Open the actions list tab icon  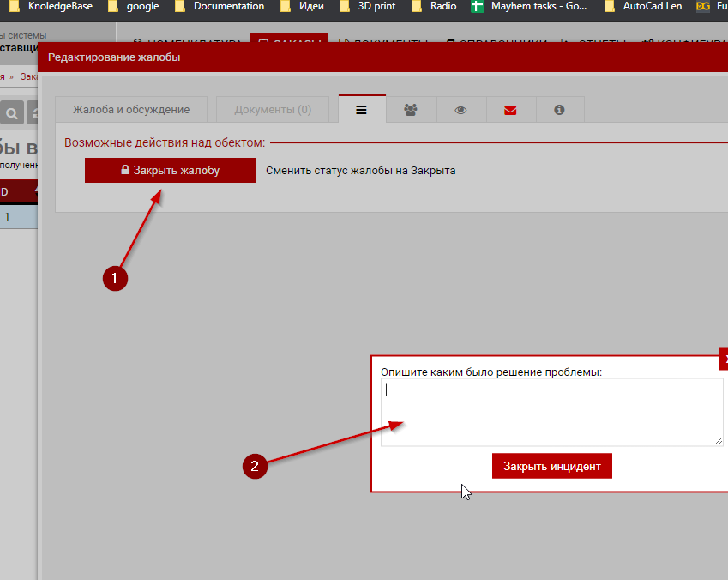(x=362, y=110)
